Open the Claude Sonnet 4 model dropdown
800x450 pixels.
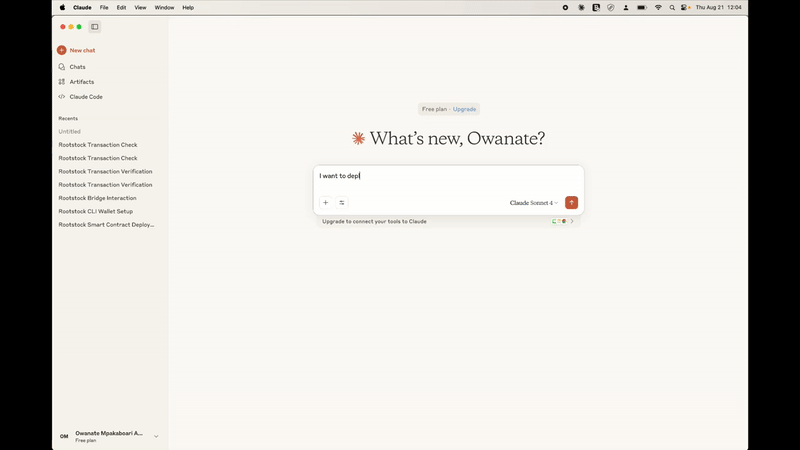coord(534,203)
